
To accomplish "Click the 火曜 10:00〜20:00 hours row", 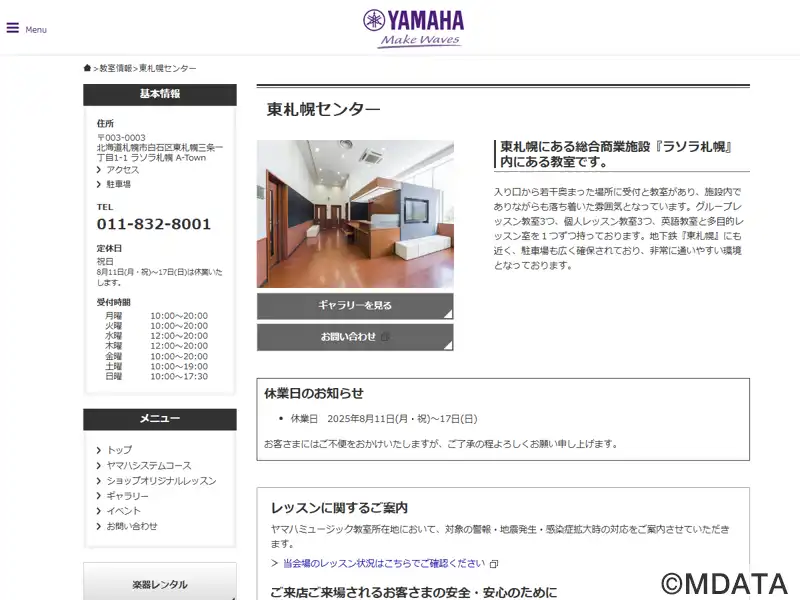I will tap(156, 326).
